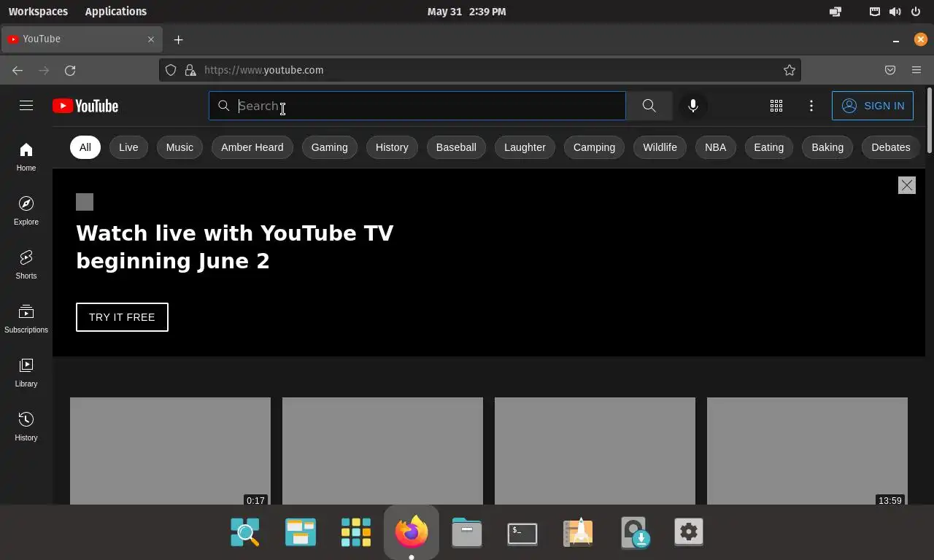Select the Wildlife filter chip
The height and width of the screenshot is (560, 934).
pos(660,147)
